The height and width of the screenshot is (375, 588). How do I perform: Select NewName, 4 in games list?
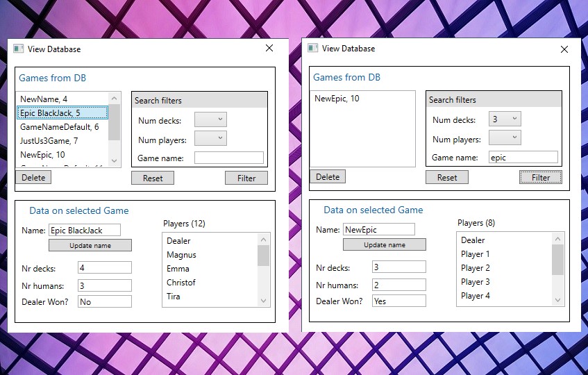[62, 99]
